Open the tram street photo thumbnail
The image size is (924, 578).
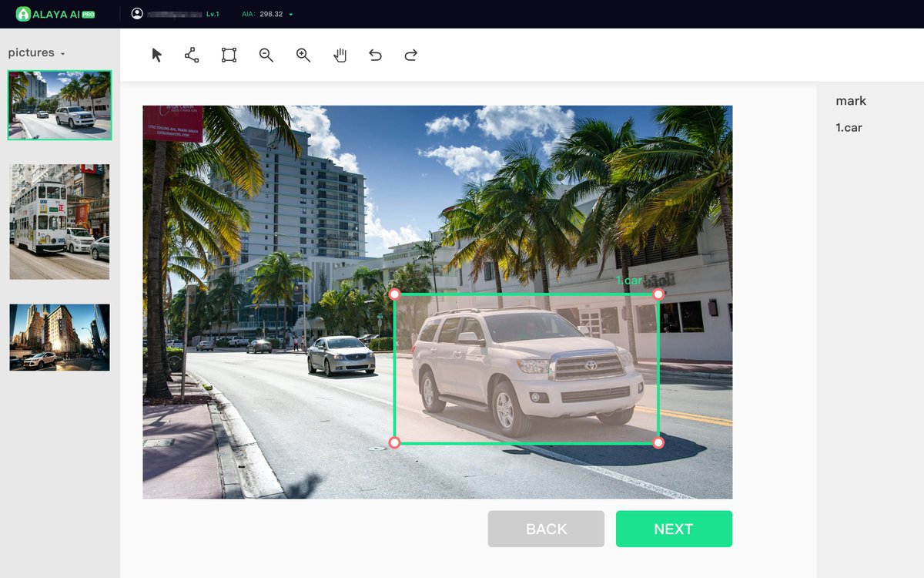tap(59, 220)
